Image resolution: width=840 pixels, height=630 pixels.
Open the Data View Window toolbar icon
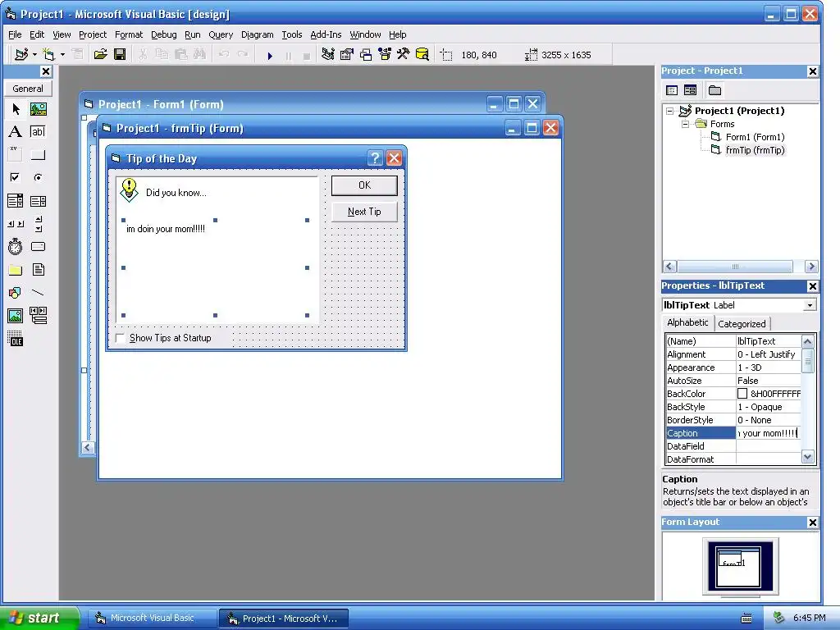tap(422, 55)
